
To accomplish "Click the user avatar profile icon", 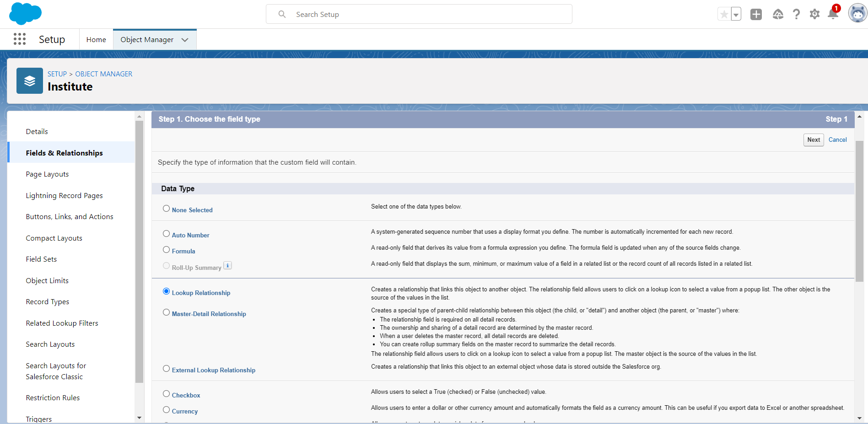I will coord(857,14).
